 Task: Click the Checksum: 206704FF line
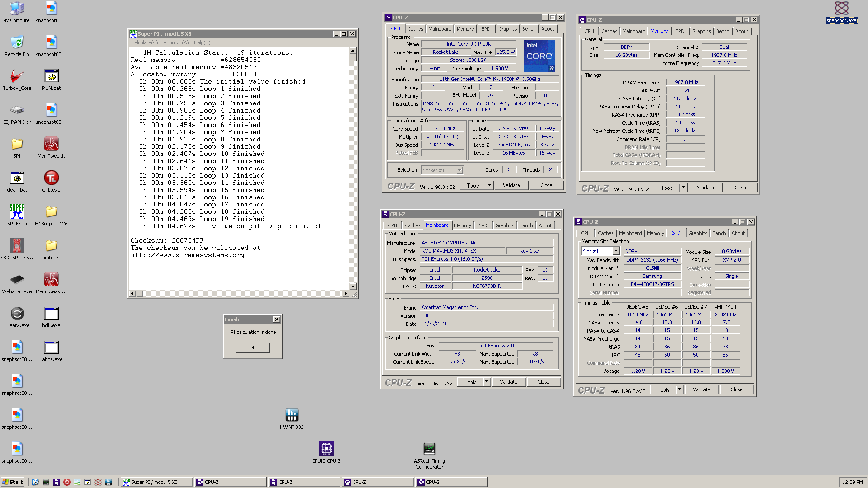point(167,240)
